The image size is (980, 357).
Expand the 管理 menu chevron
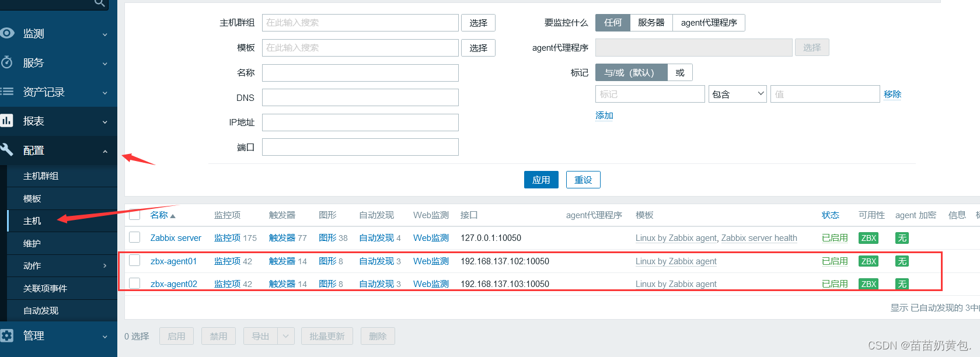coord(105,337)
